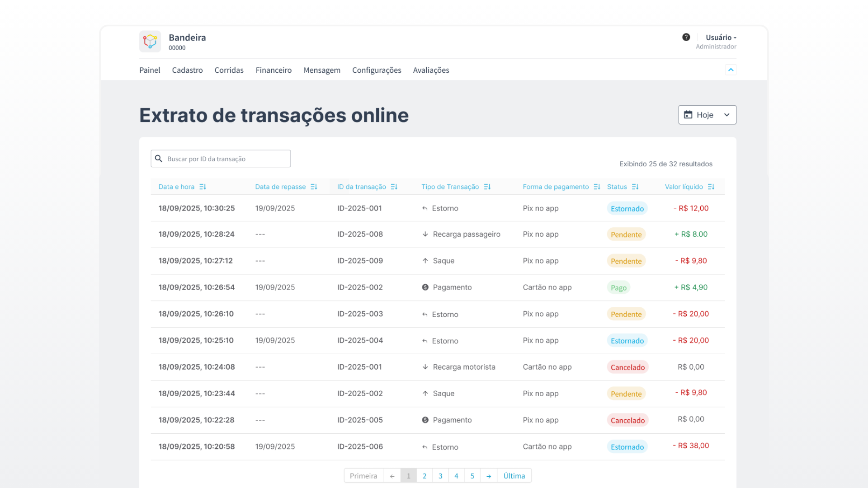Open the Financeiro menu
The height and width of the screenshot is (488, 868).
pyautogui.click(x=274, y=70)
